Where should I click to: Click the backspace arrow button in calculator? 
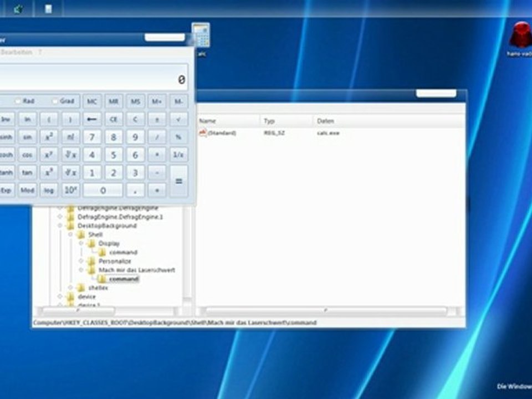[92, 119]
